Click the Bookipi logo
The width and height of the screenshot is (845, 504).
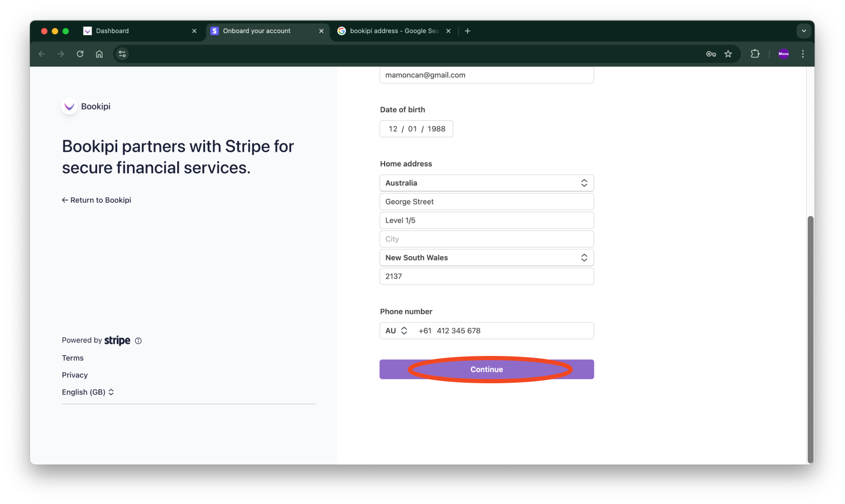(69, 106)
